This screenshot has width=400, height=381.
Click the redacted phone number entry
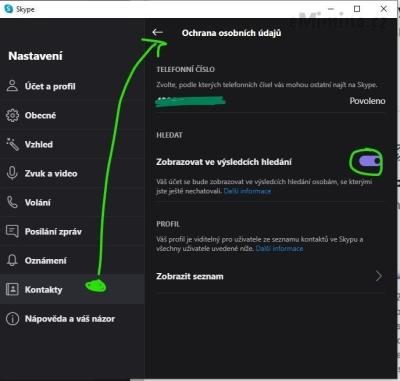[190, 101]
